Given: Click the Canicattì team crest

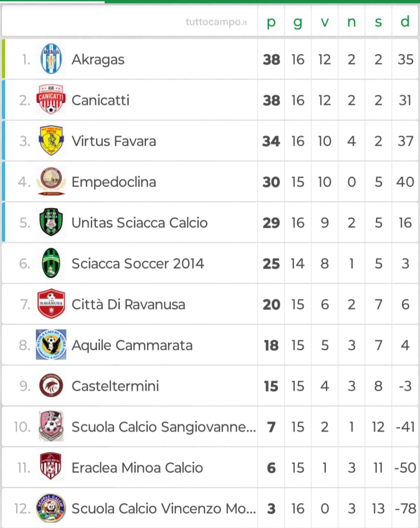Looking at the screenshot, I should 51,99.
